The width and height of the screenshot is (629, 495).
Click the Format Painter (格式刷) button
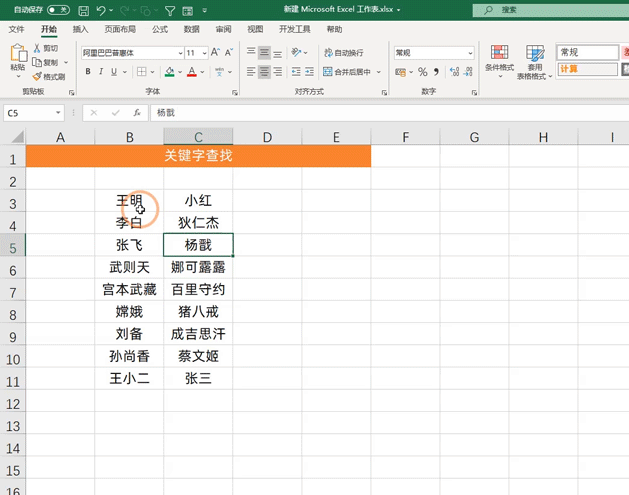coord(49,76)
